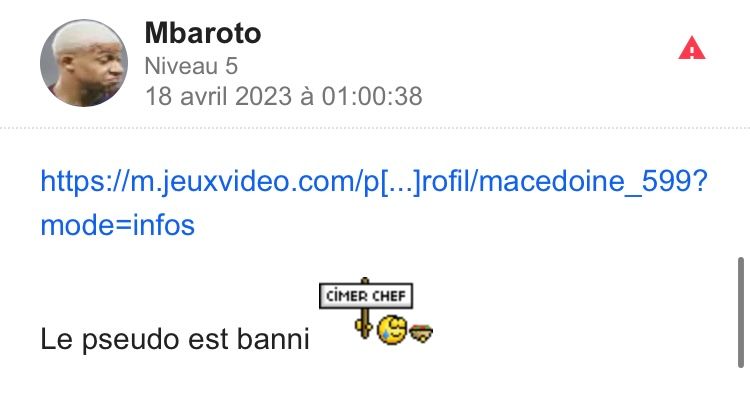
Task: Click the dotted separator below the post header
Action: coord(375,128)
